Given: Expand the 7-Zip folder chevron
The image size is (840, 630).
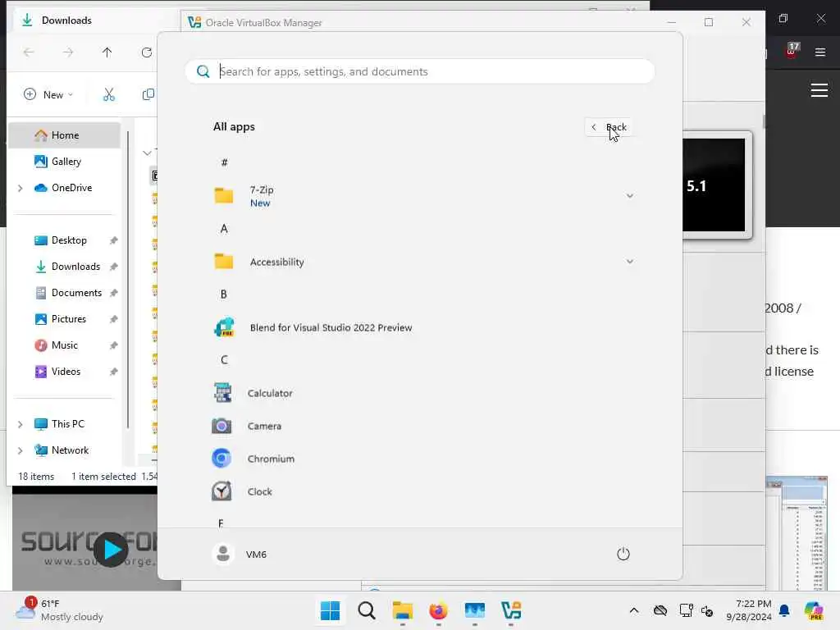Looking at the screenshot, I should pos(629,195).
